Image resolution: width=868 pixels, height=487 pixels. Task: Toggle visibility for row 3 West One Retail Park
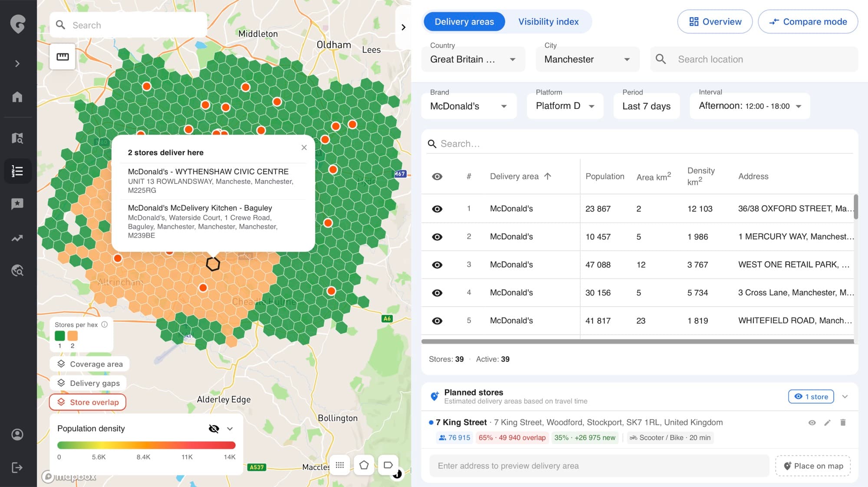(x=437, y=265)
